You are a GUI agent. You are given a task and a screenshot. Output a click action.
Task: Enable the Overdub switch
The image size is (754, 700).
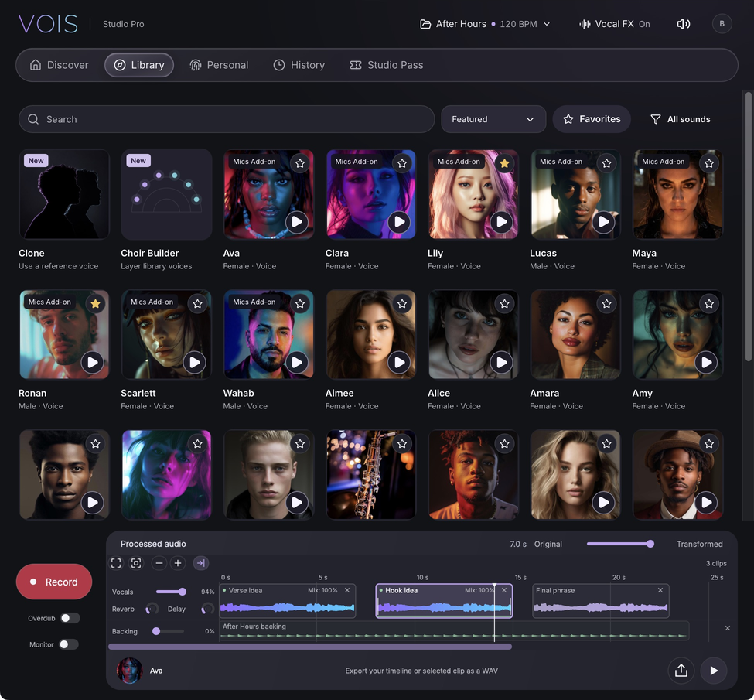[x=70, y=618]
